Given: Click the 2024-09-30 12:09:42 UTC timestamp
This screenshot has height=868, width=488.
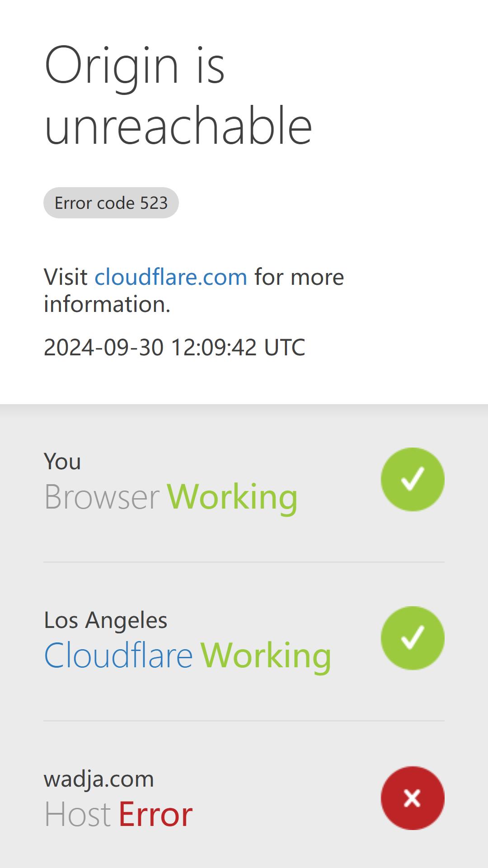Looking at the screenshot, I should click(174, 347).
